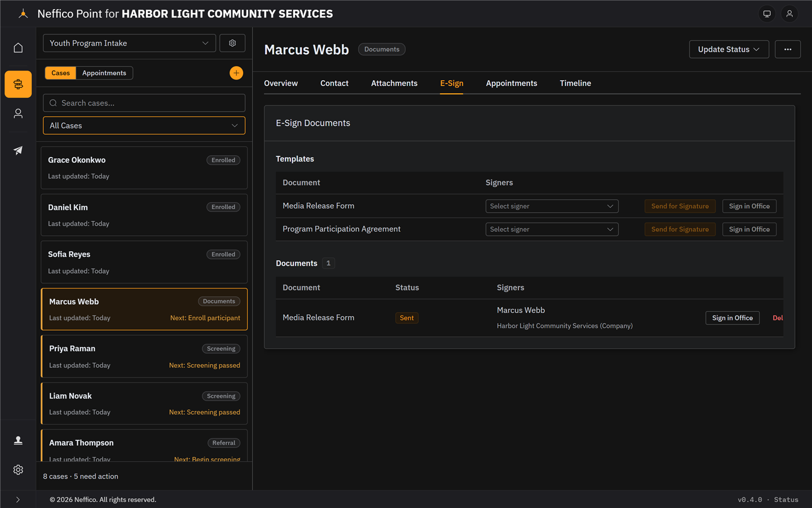Open program settings gear next to Youth Program Intake
This screenshot has height=508, width=812.
[x=232, y=43]
